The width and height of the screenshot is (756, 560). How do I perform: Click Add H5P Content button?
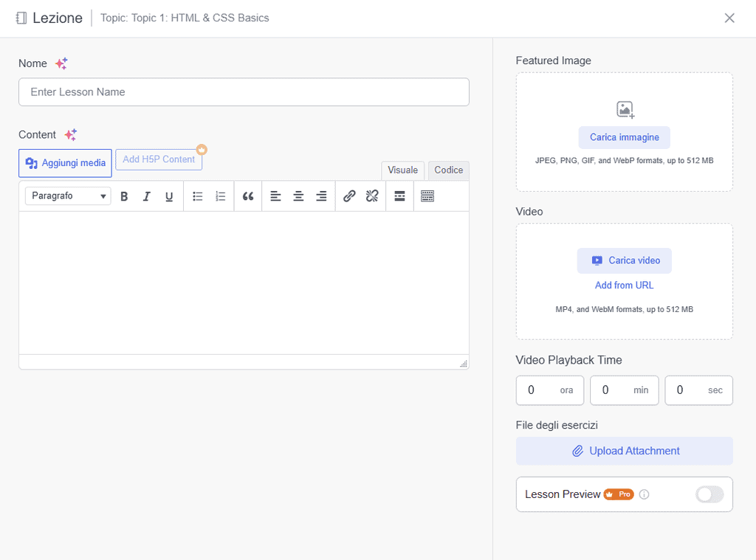159,159
